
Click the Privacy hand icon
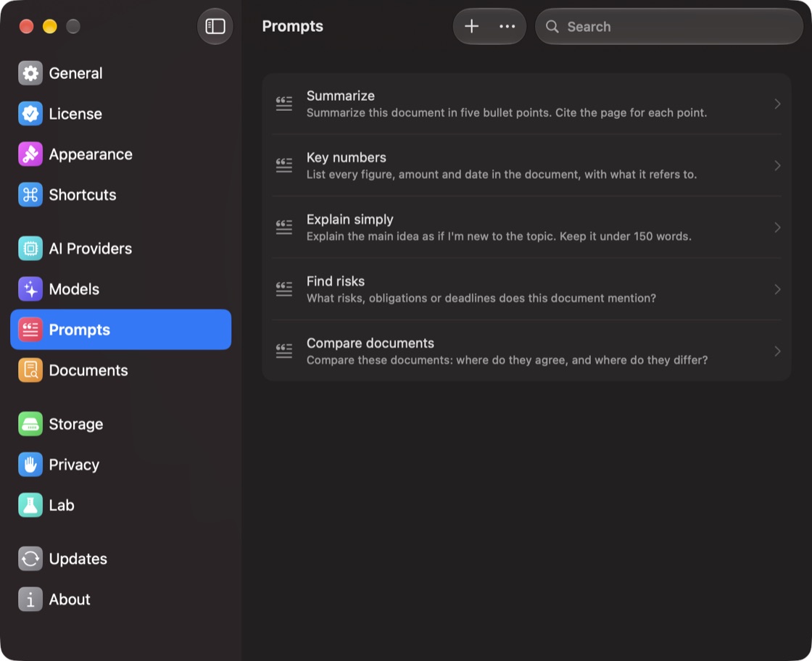[x=30, y=465]
